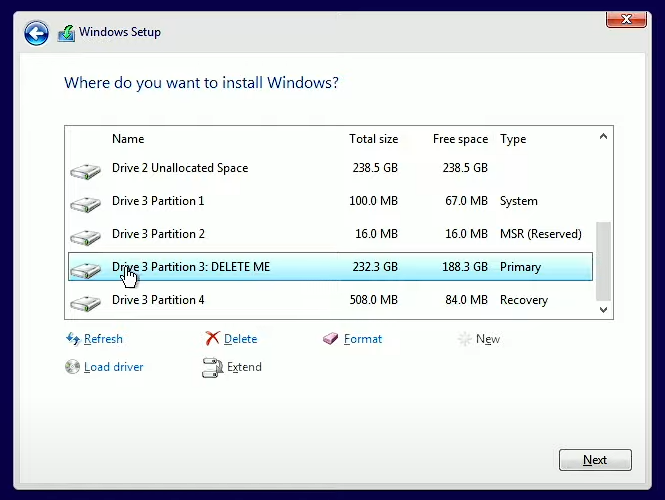This screenshot has width=665, height=500.
Task: Click the Primary type cell
Action: [x=520, y=267]
